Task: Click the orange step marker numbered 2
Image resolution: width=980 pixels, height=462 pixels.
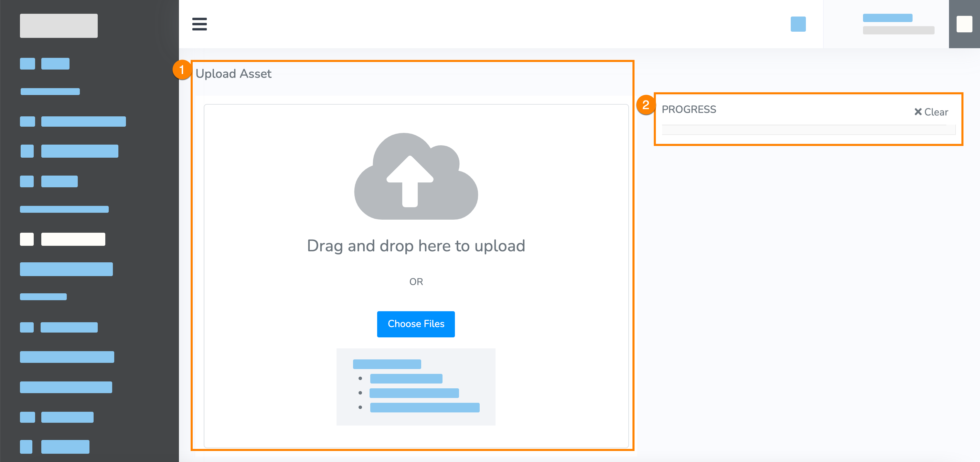Action: (x=645, y=105)
